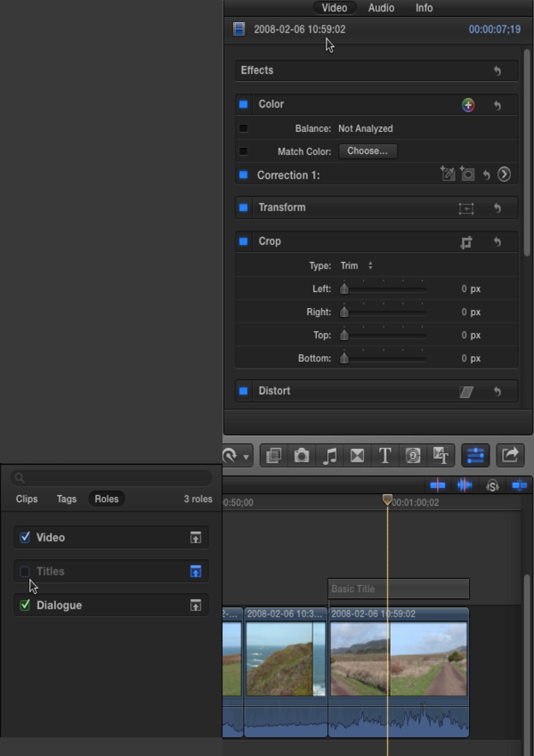Toggle audio skimming waveform icon

(464, 485)
